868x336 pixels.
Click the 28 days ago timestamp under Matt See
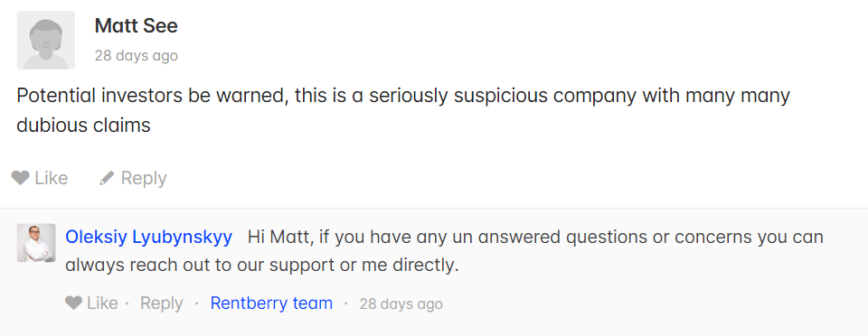[x=137, y=56]
